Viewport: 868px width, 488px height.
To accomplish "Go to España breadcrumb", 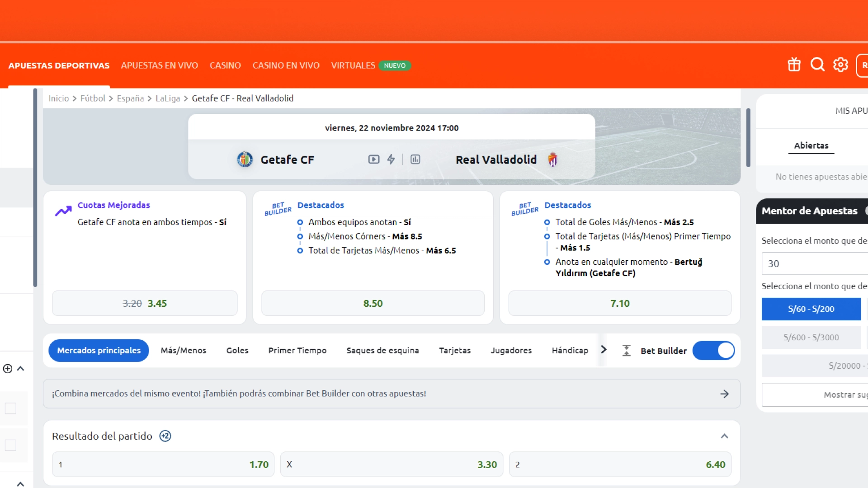I will [x=130, y=99].
